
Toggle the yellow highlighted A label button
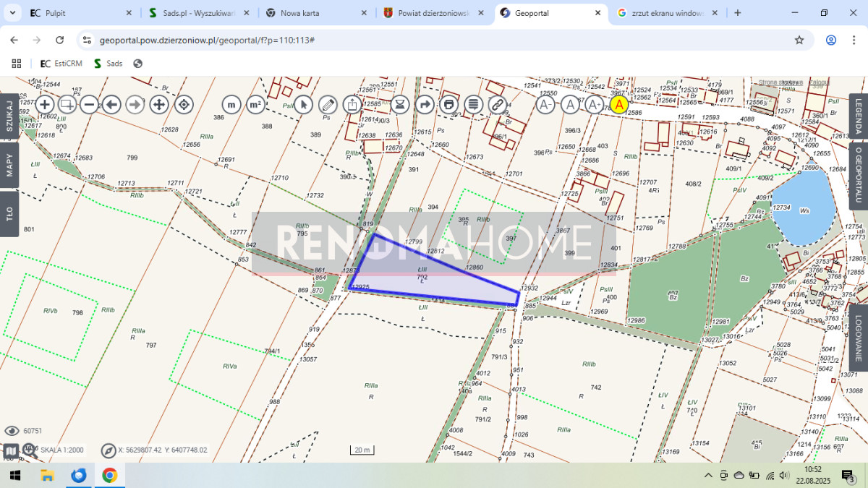tap(618, 105)
